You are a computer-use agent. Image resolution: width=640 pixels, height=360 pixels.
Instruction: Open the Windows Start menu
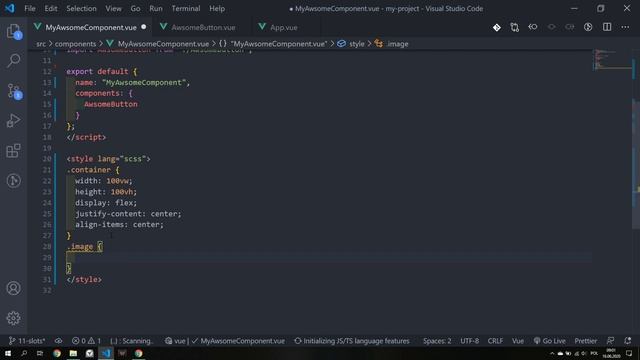coord(8,353)
